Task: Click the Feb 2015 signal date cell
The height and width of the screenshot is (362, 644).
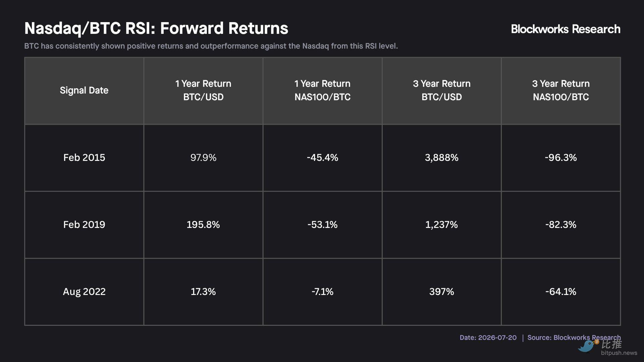Action: 84,158
